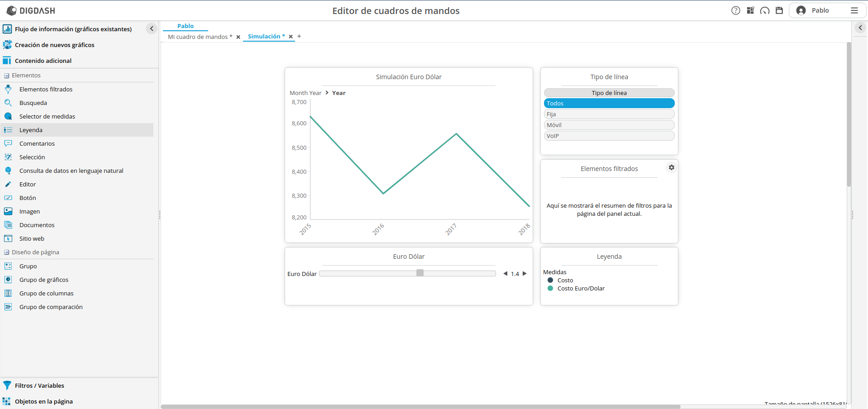Switch to Mi cuadro de mandos tab
The image size is (868, 409).
(200, 37)
